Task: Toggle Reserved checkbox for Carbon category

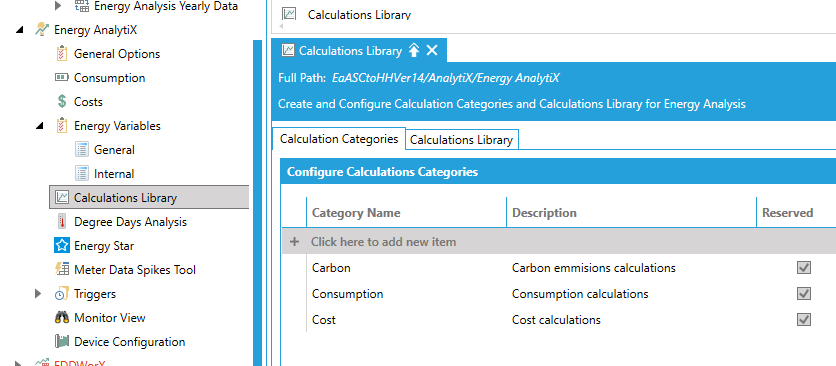Action: point(803,268)
